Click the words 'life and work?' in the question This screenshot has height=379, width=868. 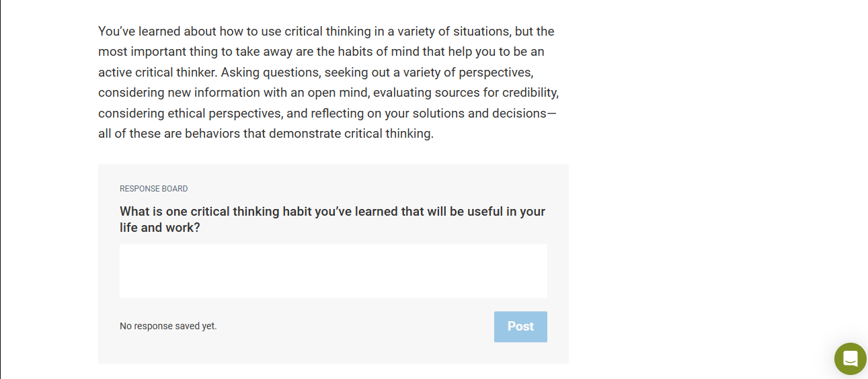tap(160, 228)
